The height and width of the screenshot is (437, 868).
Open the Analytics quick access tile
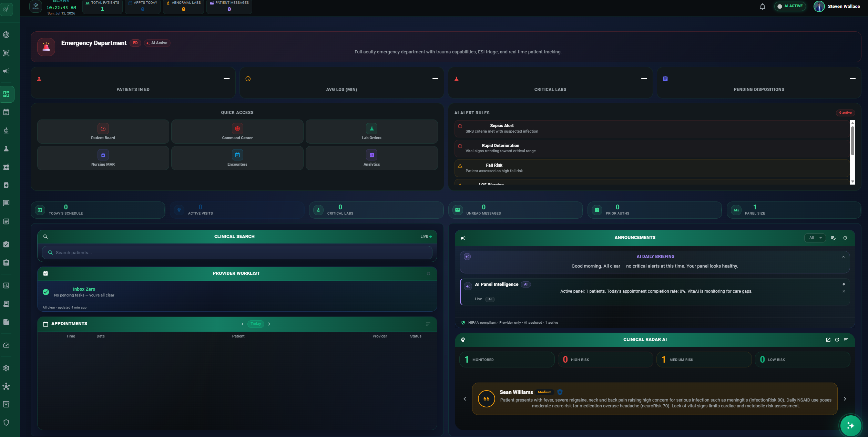(x=371, y=158)
